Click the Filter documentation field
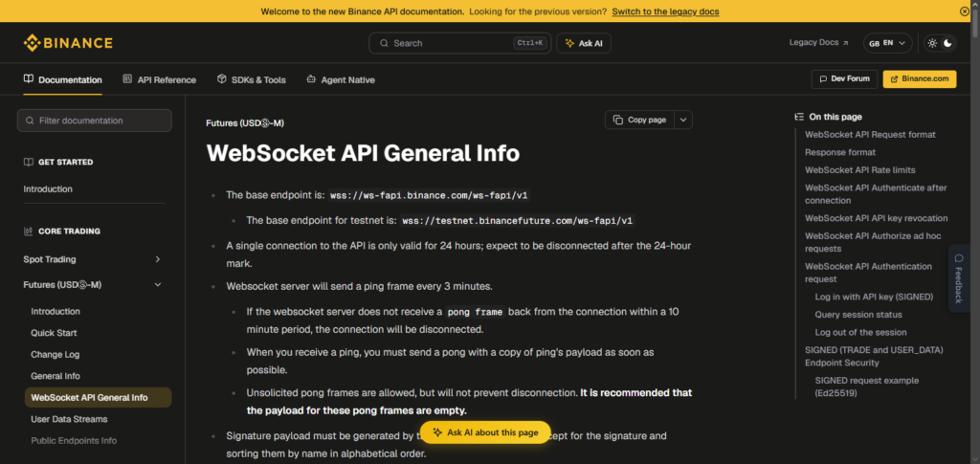 [95, 121]
